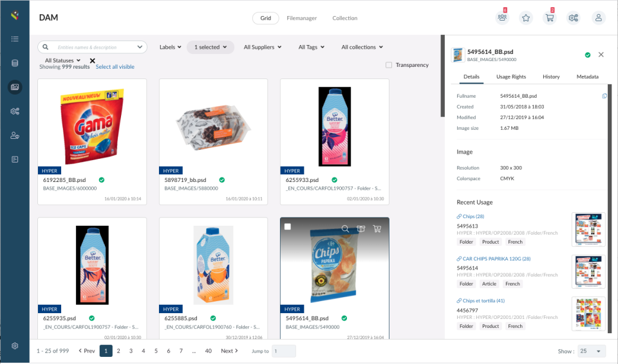Click search magnifier icon in search box
The width and height of the screenshot is (618, 364).
46,47
